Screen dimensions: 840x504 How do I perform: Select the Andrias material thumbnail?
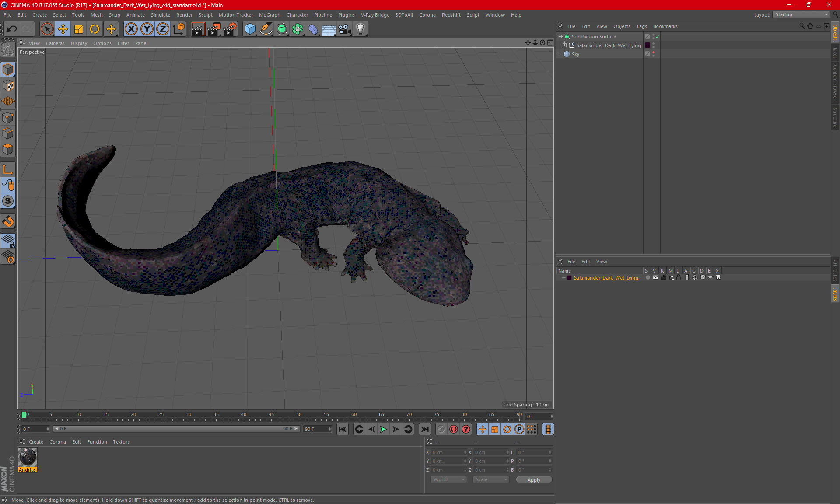(x=28, y=457)
